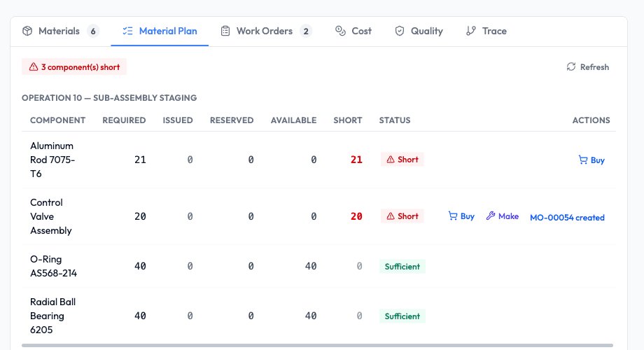Select Control Valve Assembly component name
The height and width of the screenshot is (350, 644).
pyautogui.click(x=51, y=216)
